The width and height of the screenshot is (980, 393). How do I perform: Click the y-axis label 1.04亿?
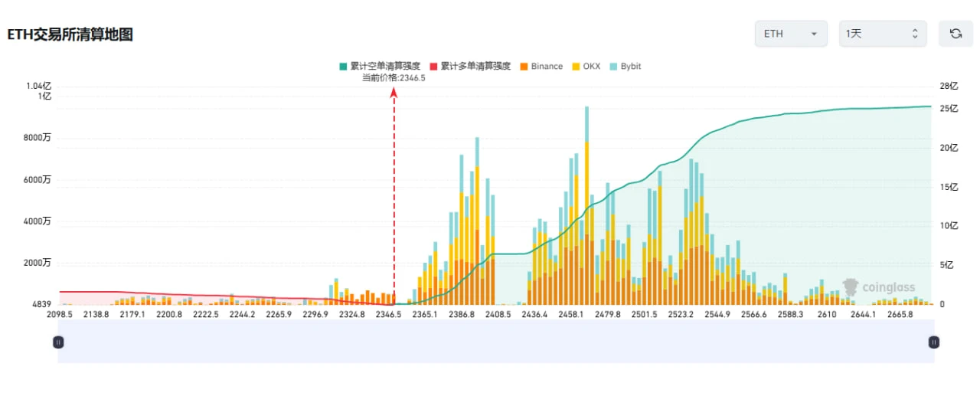click(x=38, y=87)
